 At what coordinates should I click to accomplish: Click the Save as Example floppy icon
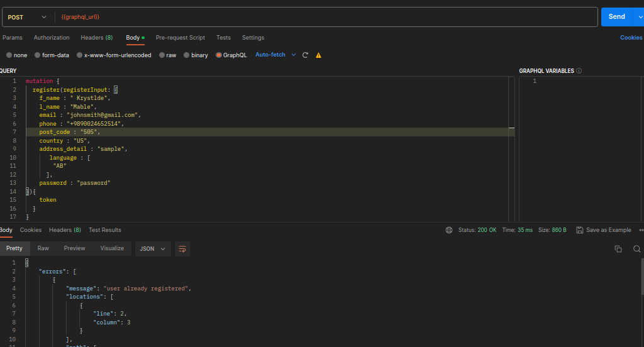click(579, 230)
